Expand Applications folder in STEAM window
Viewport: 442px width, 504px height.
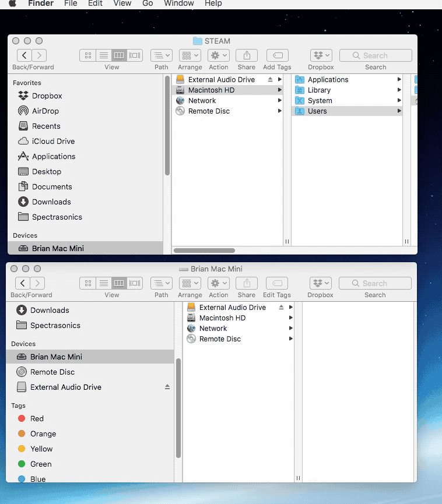tap(399, 79)
